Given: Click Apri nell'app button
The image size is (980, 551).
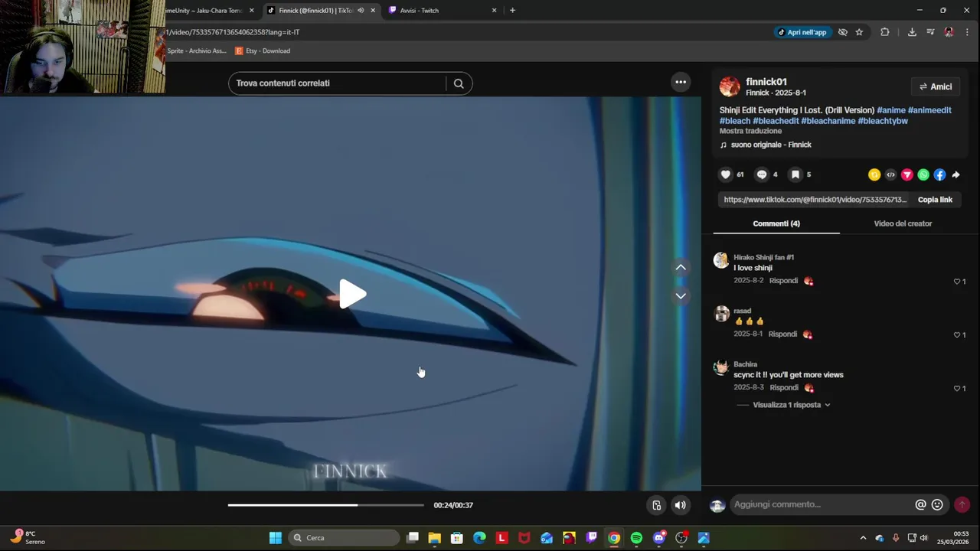Looking at the screenshot, I should click(802, 32).
